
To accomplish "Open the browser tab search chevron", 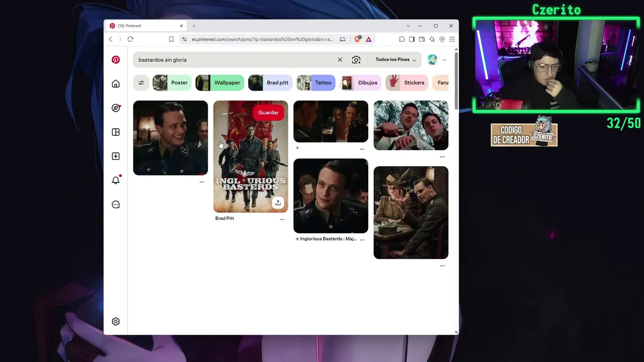I will click(x=408, y=26).
